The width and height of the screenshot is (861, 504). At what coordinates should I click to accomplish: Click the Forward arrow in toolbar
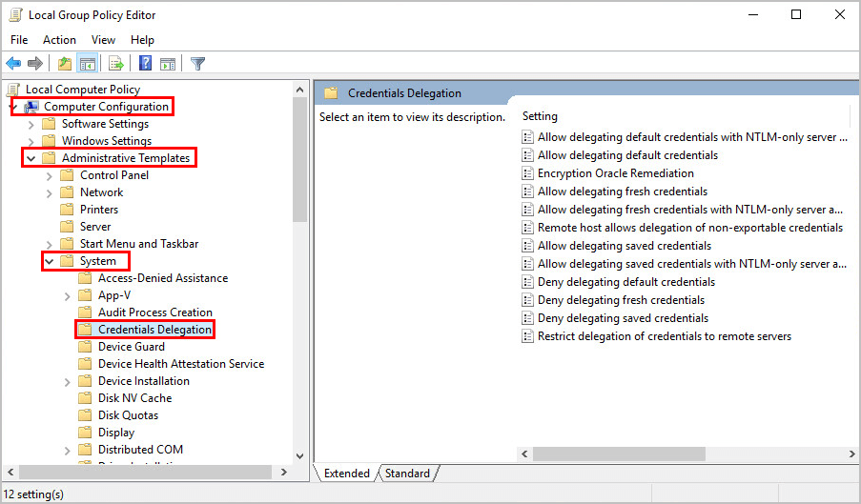pyautogui.click(x=35, y=64)
